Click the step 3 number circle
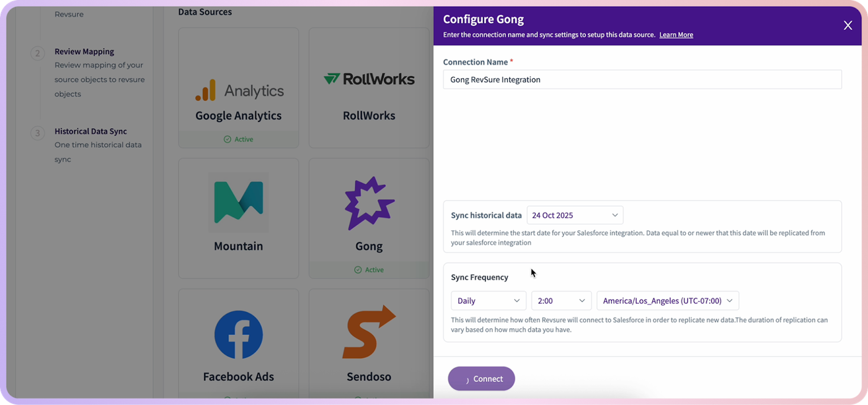868x405 pixels. click(38, 133)
